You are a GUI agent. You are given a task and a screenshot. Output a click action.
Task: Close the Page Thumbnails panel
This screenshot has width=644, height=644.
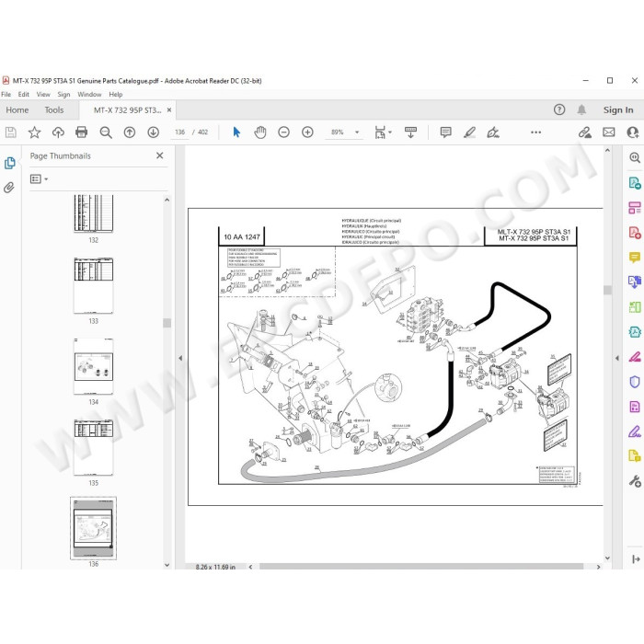(160, 155)
